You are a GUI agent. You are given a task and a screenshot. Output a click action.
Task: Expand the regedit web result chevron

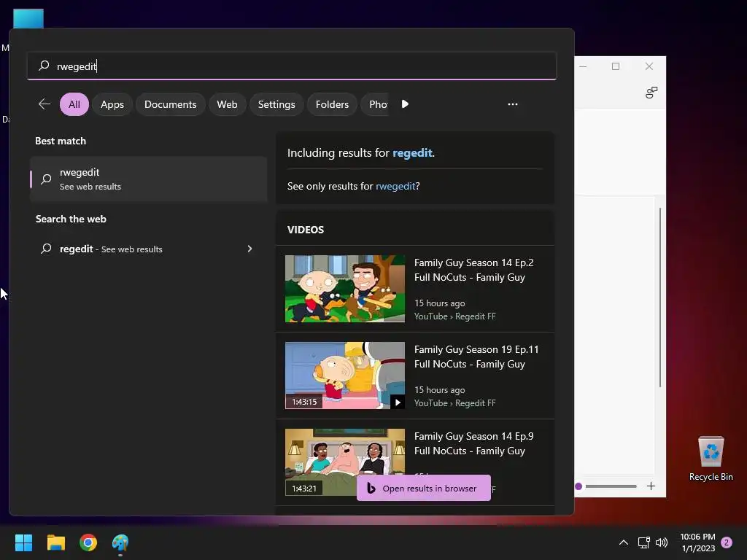249,249
